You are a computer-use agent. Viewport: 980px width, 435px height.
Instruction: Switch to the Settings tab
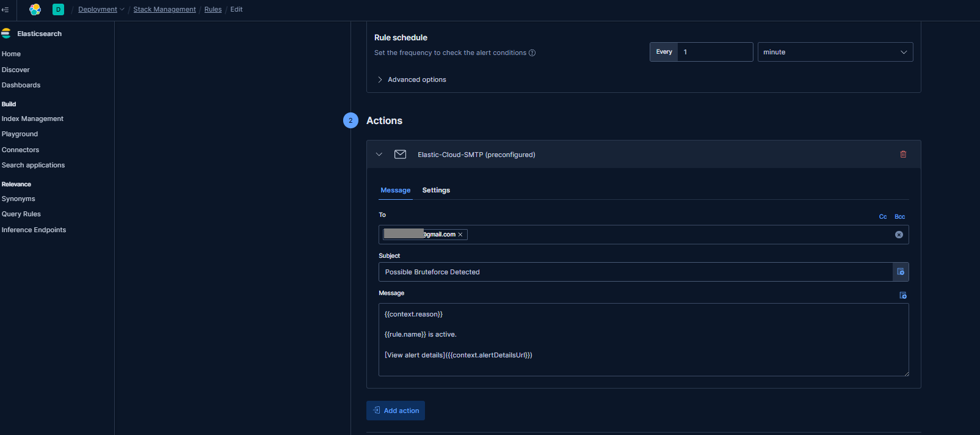pos(436,190)
